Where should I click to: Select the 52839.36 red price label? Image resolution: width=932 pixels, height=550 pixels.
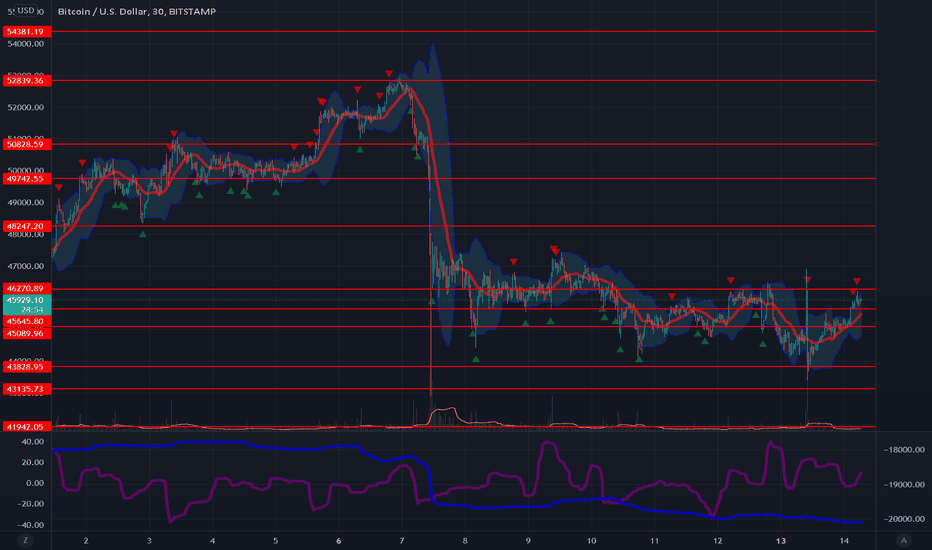(27, 80)
